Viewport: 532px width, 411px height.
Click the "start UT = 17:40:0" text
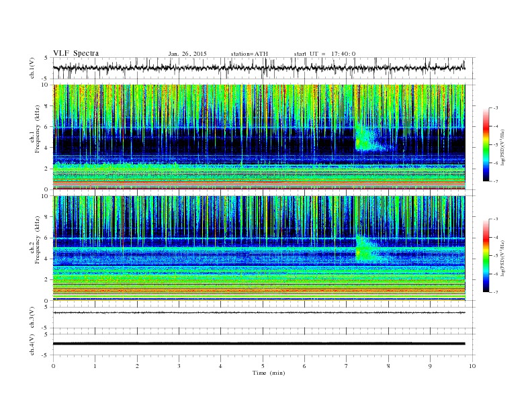tap(324, 54)
